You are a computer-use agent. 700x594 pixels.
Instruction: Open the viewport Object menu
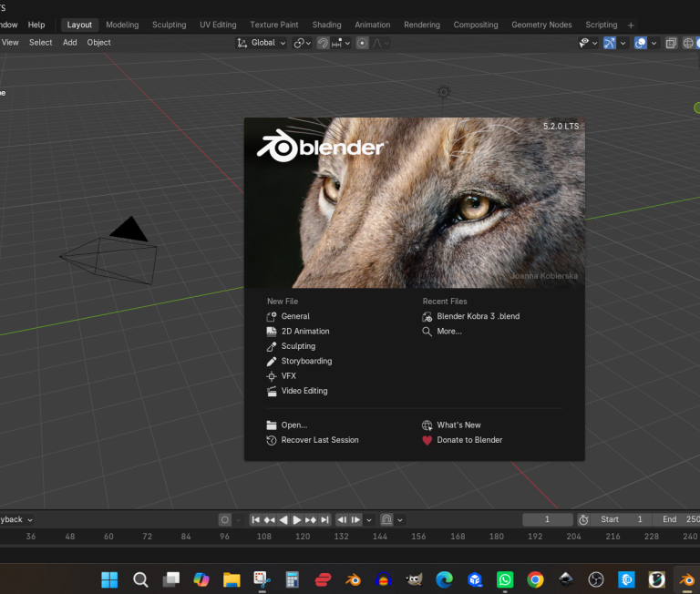[x=98, y=43]
